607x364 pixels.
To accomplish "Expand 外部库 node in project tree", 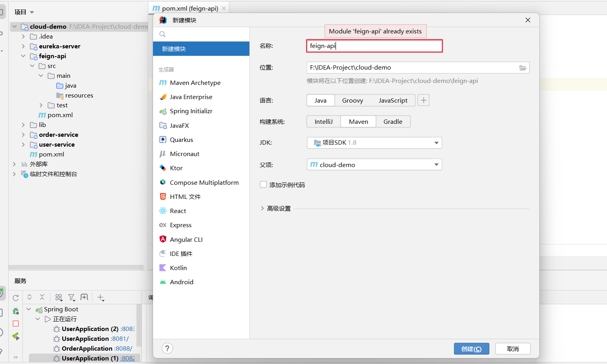I will [14, 164].
